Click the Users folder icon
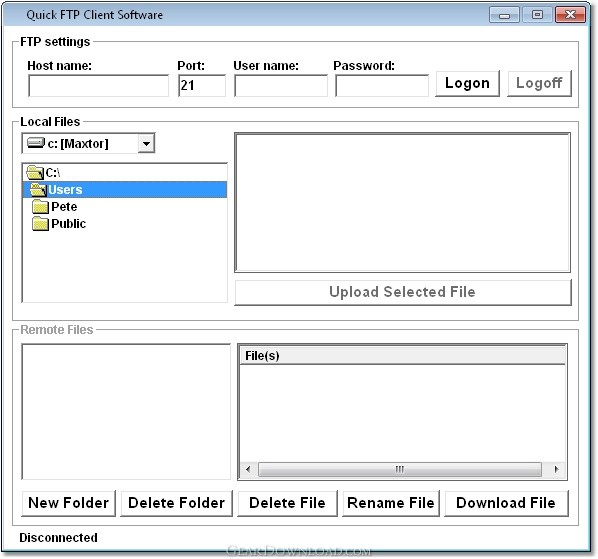 (x=38, y=190)
